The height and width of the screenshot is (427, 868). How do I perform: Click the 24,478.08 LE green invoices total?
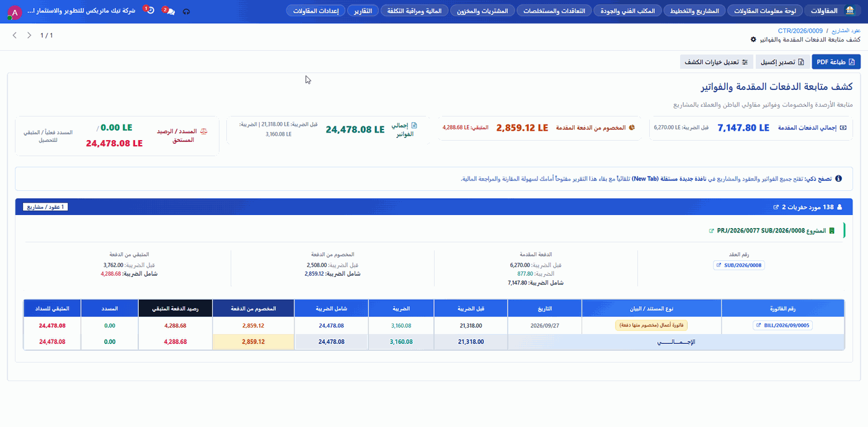coord(355,130)
